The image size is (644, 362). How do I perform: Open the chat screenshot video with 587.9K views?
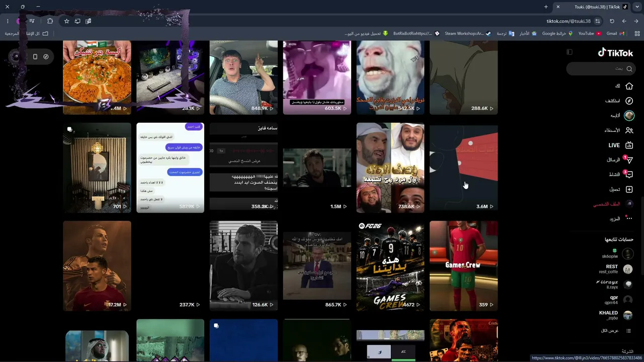click(x=170, y=168)
